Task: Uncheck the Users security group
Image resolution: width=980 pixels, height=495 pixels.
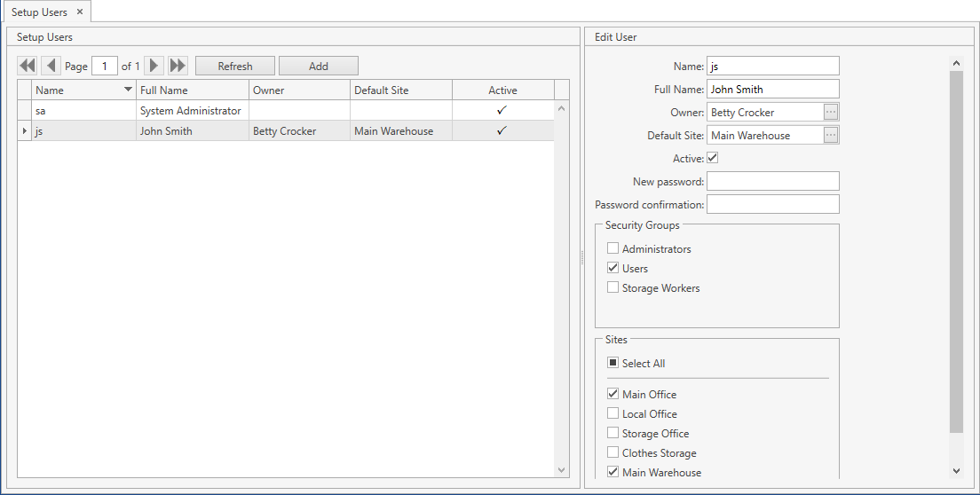Action: pyautogui.click(x=613, y=269)
